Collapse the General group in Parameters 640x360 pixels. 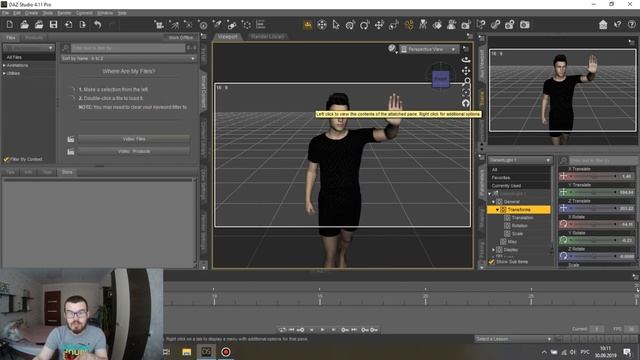pyautogui.click(x=493, y=202)
